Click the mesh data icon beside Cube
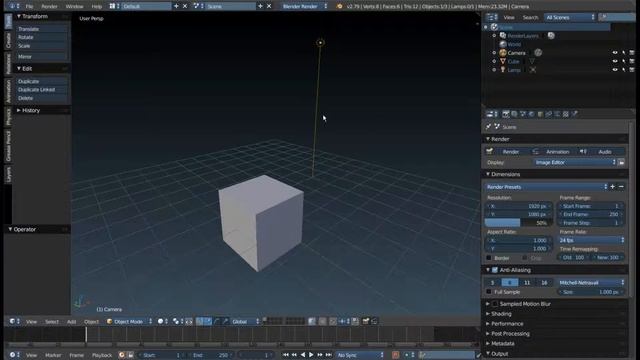This screenshot has height=360, width=640. [x=532, y=61]
